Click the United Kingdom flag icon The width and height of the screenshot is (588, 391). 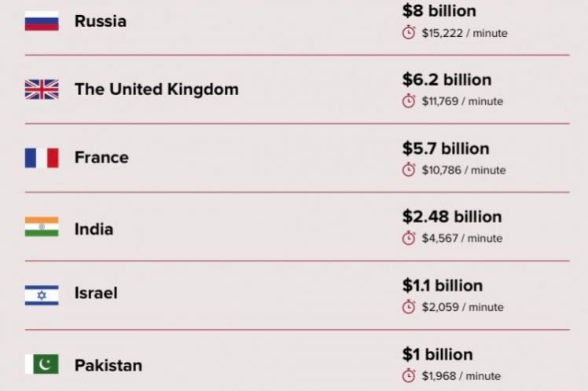42,90
